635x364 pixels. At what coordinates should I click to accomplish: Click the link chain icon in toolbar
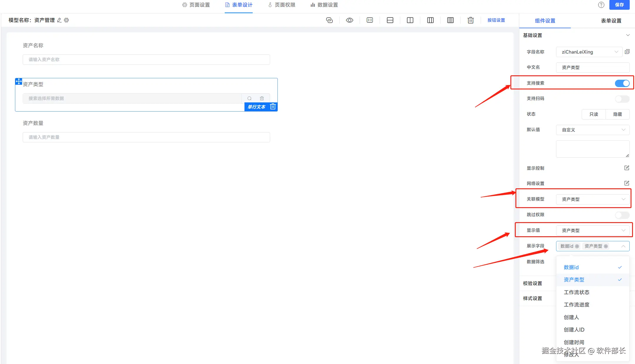pos(329,20)
